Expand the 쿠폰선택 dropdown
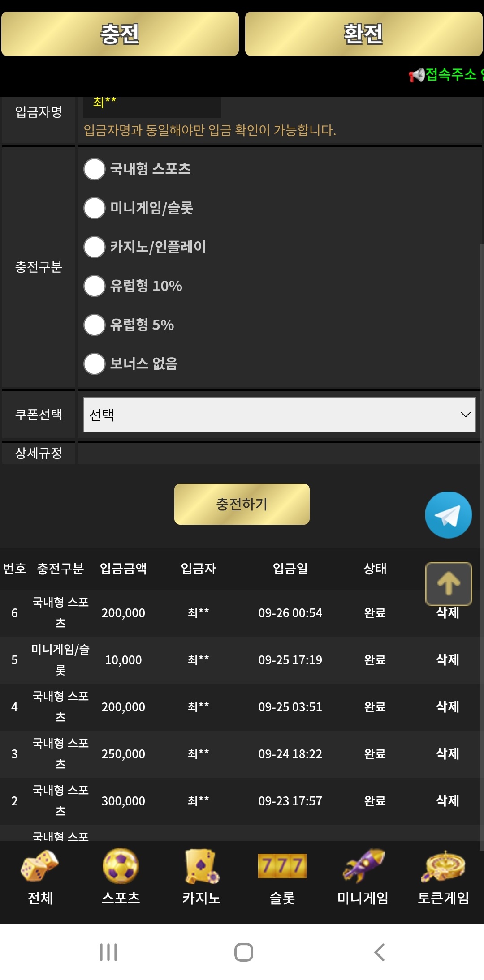The height and width of the screenshot is (980, 484). pyautogui.click(x=279, y=415)
